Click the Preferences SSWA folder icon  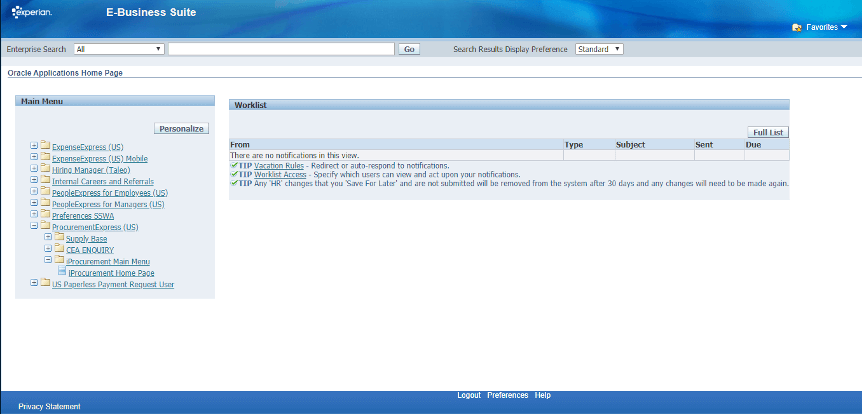45,215
